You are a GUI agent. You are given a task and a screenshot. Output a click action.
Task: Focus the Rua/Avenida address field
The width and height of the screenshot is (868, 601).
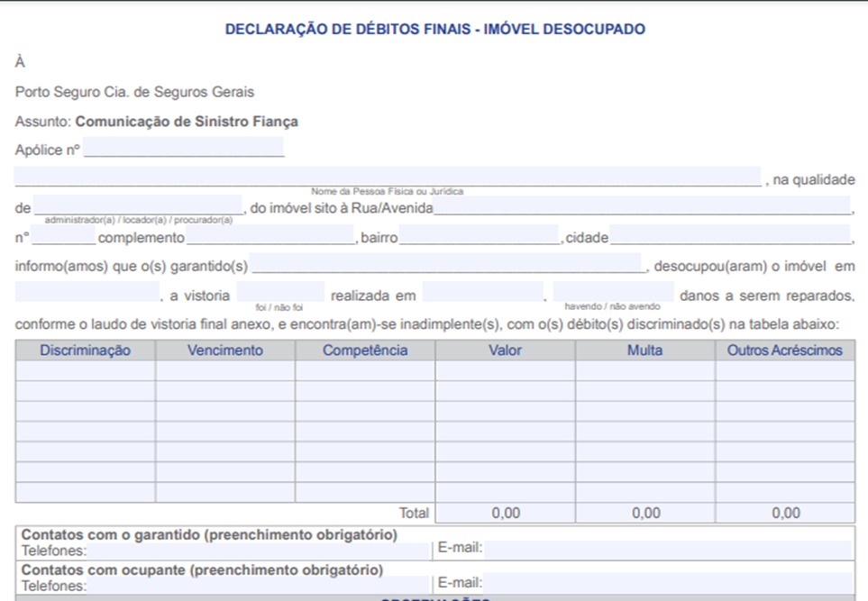coord(642,205)
